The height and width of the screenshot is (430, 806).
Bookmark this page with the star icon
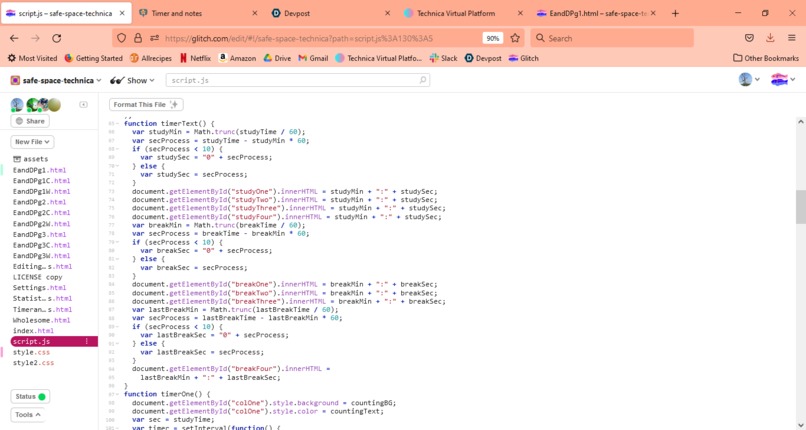[x=515, y=38]
